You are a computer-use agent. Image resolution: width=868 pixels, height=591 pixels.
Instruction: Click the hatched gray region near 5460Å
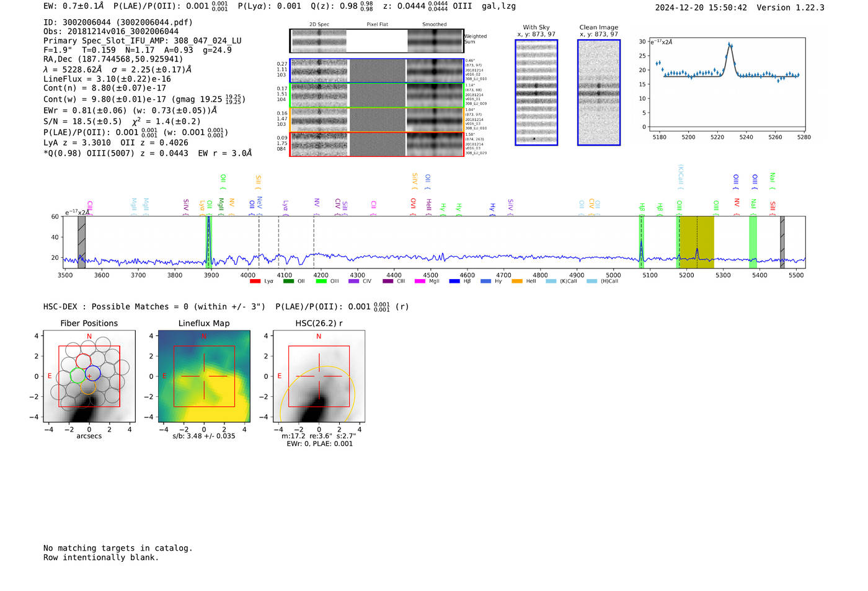click(x=782, y=242)
